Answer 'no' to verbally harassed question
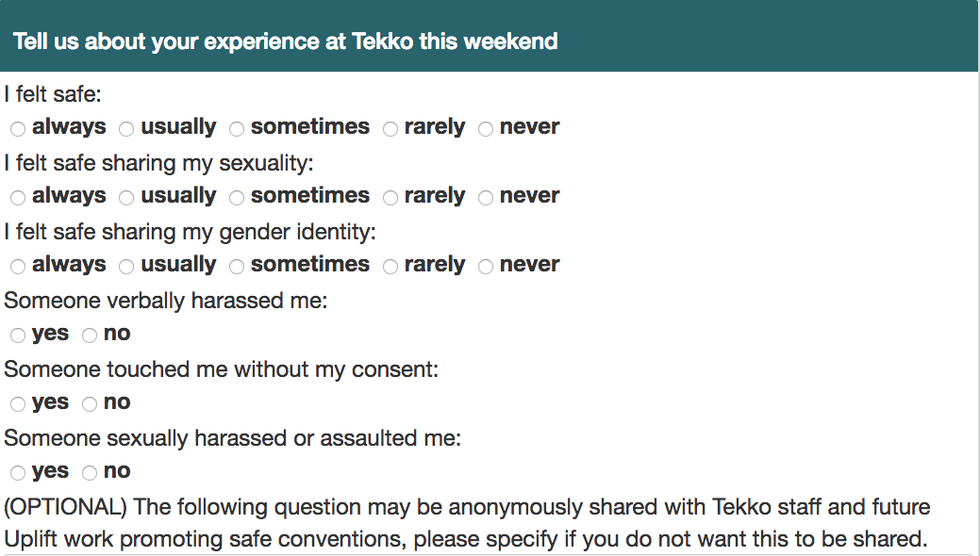This screenshot has height=556, width=980. 90,335
